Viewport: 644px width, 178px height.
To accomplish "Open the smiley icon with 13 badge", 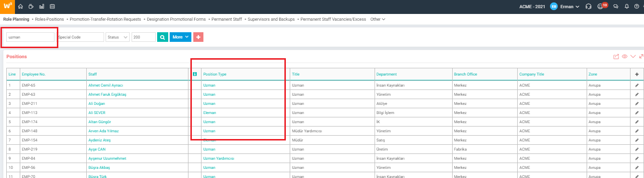I will click(x=601, y=7).
